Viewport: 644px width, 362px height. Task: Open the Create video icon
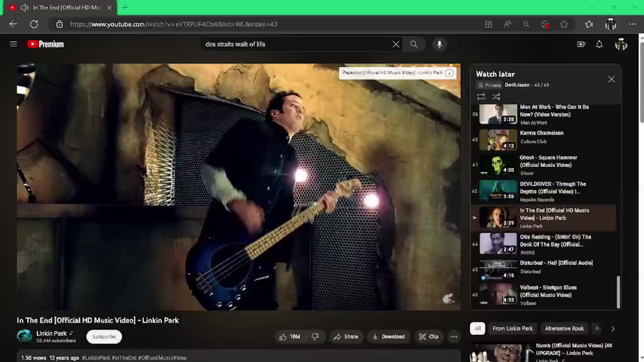[581, 44]
